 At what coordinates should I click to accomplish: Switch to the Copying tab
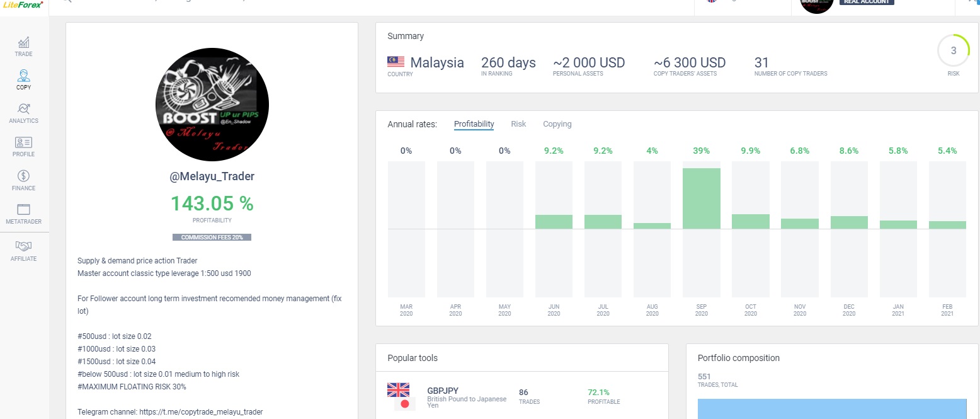[x=557, y=124]
